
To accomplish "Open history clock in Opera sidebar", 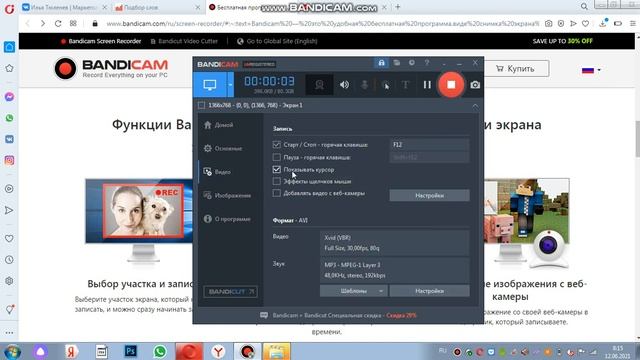I will 9,260.
